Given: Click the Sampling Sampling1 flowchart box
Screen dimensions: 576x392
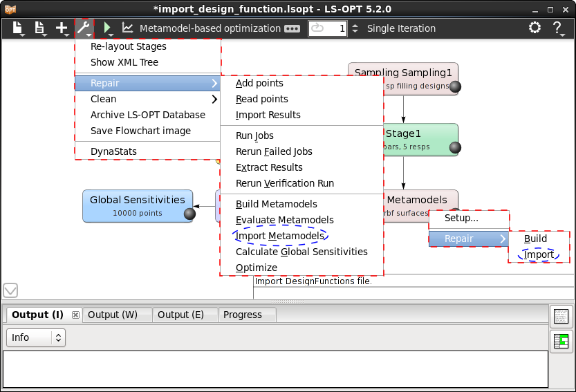Looking at the screenshot, I should [403, 79].
